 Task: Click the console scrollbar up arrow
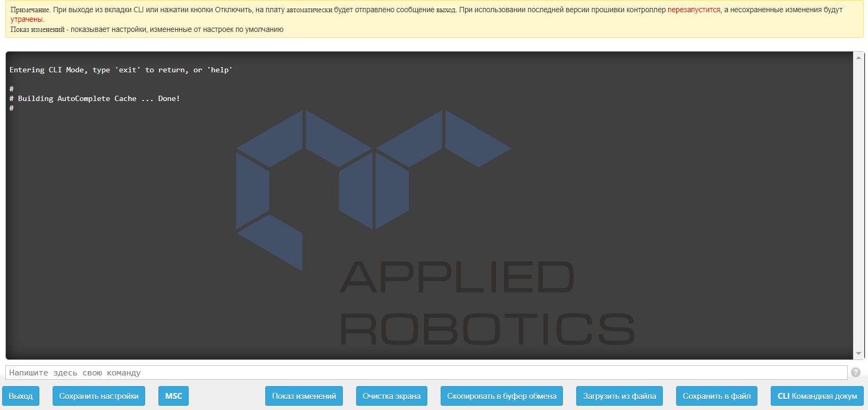tap(858, 57)
